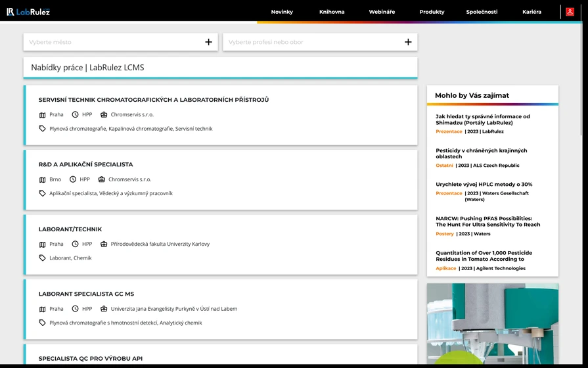The image size is (588, 368).
Task: Click briefcase icon beside Přírodovědecká fakulta
Action: (104, 244)
